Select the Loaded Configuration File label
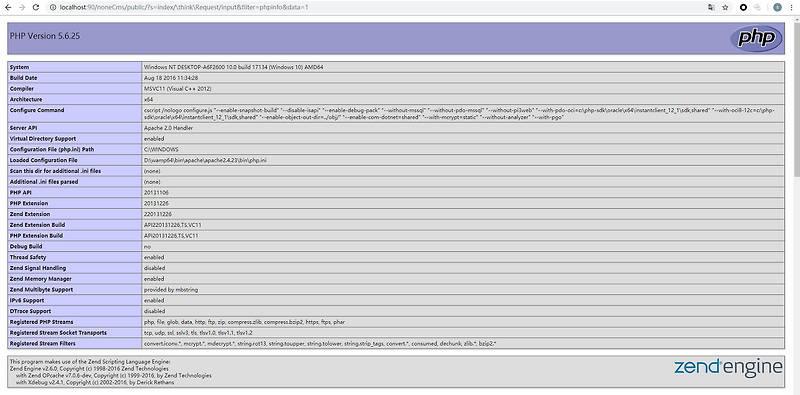 [x=44, y=160]
